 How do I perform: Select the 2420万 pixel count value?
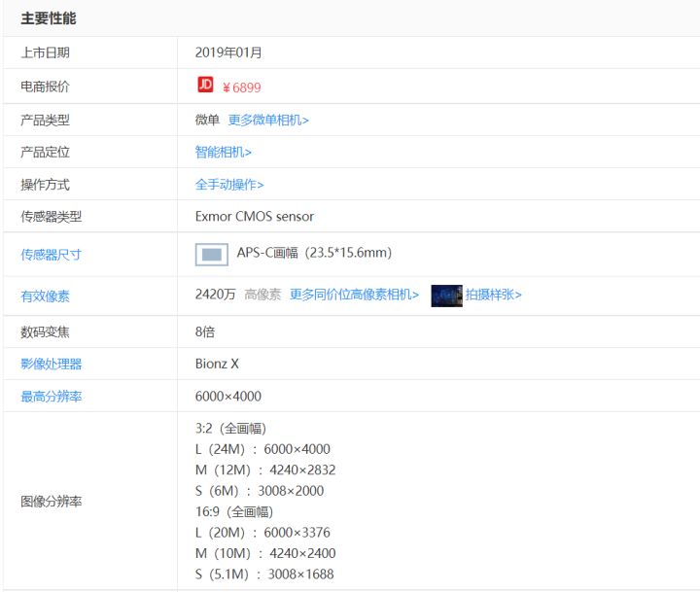click(215, 295)
